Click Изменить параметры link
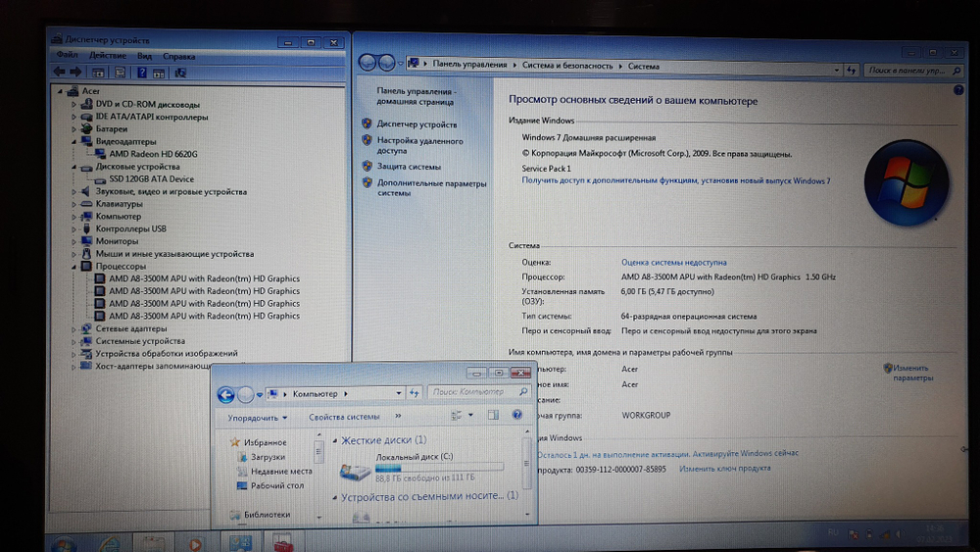980x552 pixels. [x=912, y=373]
